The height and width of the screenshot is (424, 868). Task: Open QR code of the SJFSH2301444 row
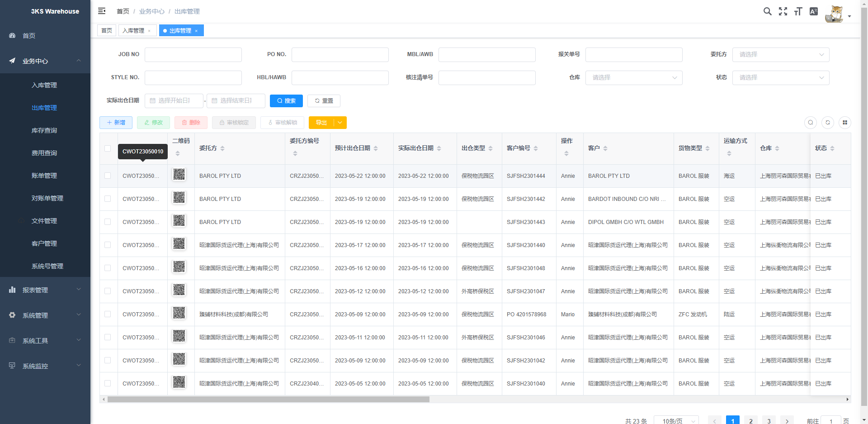point(179,174)
